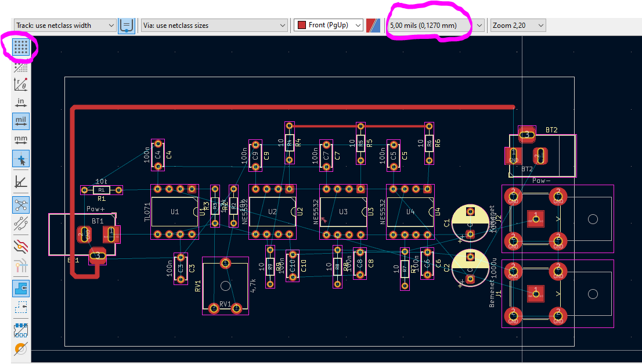Toggle ratsnest display
This screenshot has width=642, height=364.
(x=20, y=205)
